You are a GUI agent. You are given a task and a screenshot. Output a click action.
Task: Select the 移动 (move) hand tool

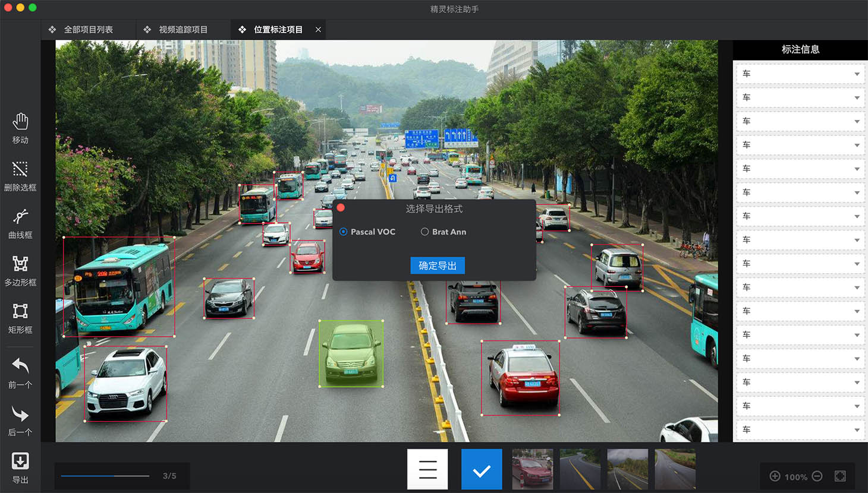(x=20, y=128)
